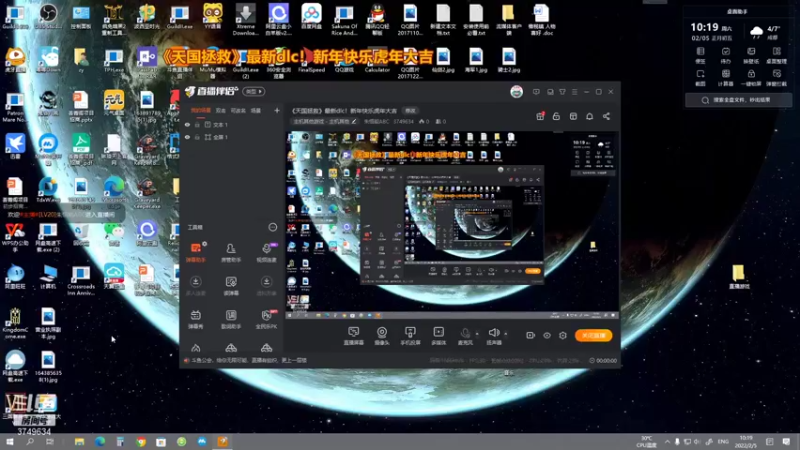The width and height of the screenshot is (800, 450).
Task: Click the share icon in streaming app
Action: (x=606, y=116)
